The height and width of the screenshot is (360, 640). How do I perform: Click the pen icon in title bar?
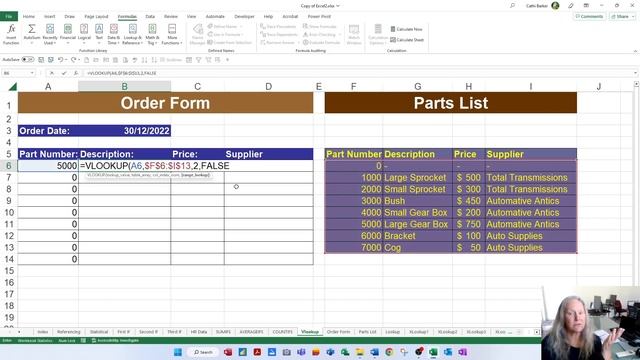coord(571,5)
